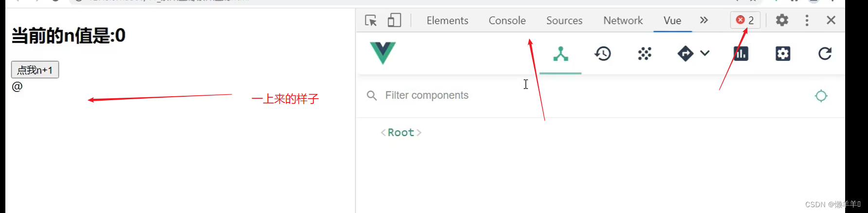Viewport: 868px width, 213px height.
Task: Open the Vue performance chart icon
Action: click(x=741, y=53)
